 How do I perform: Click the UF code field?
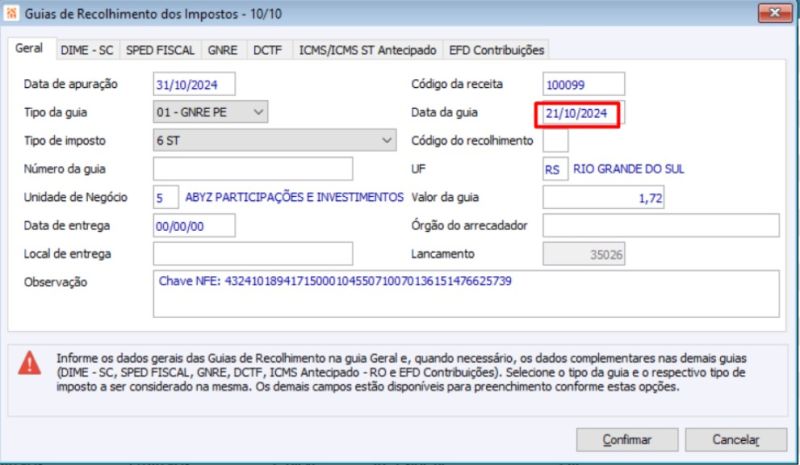556,169
